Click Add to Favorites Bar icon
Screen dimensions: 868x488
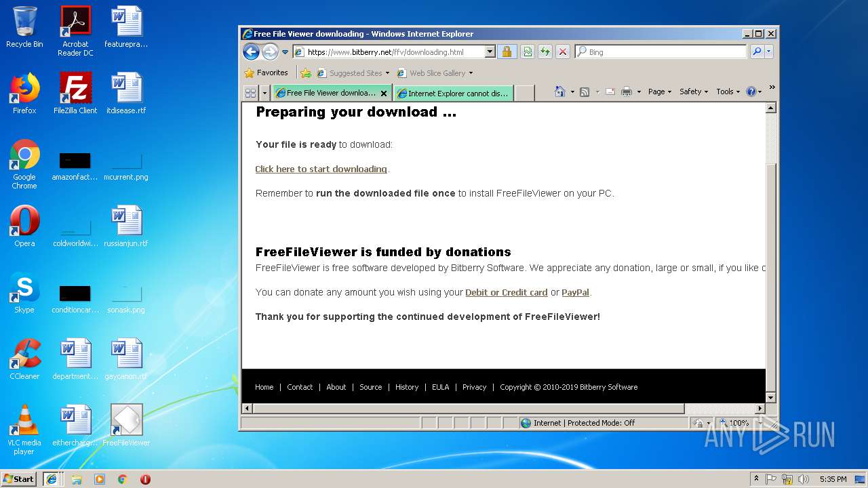coord(306,73)
